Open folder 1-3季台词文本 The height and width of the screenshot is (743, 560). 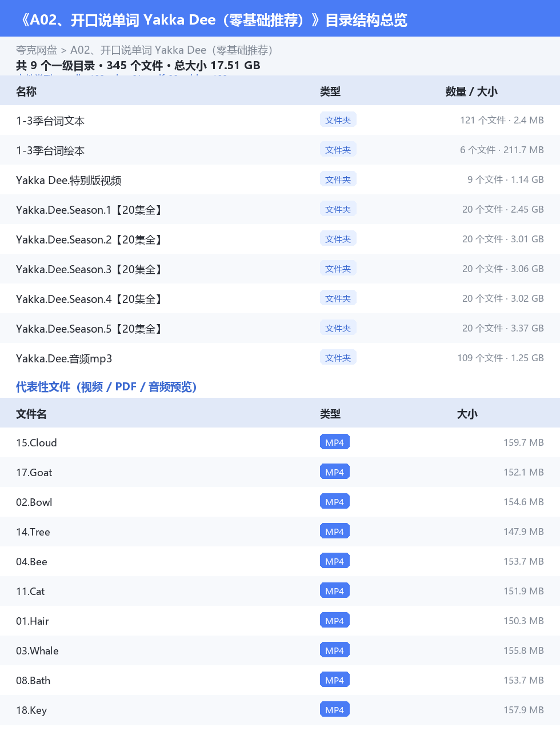click(x=50, y=121)
